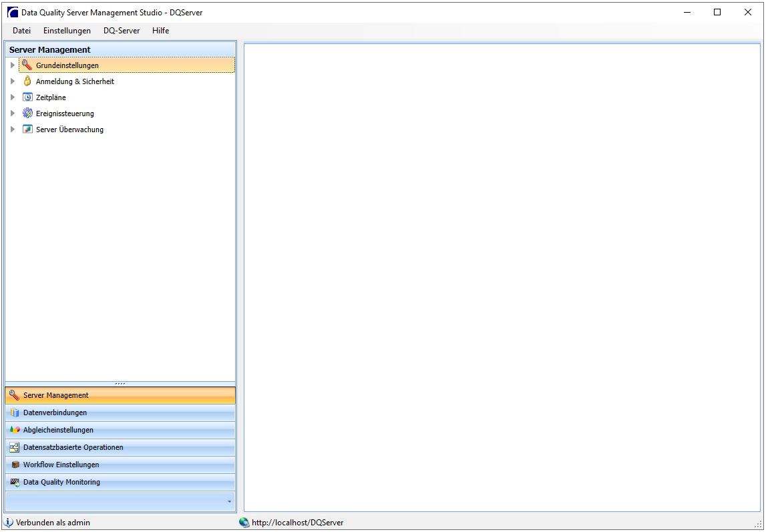
Task: Open the DQ-Server menu
Action: [122, 30]
